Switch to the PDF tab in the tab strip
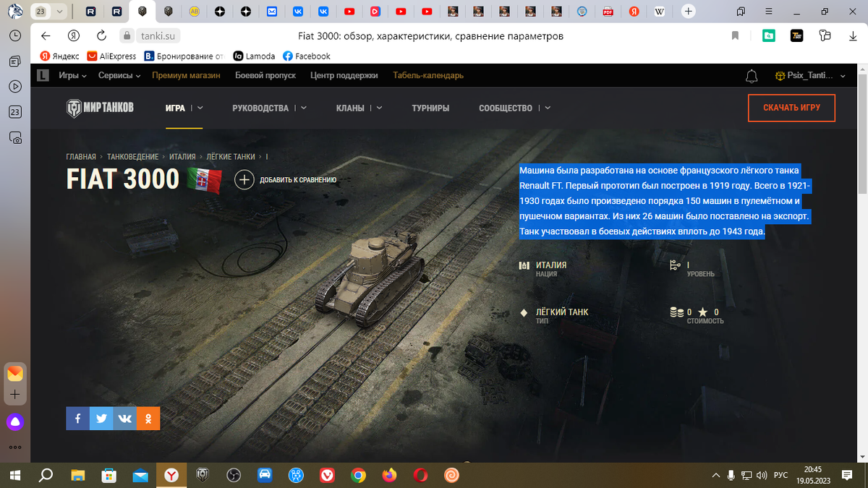Viewport: 868px width, 488px height. coord(608,12)
